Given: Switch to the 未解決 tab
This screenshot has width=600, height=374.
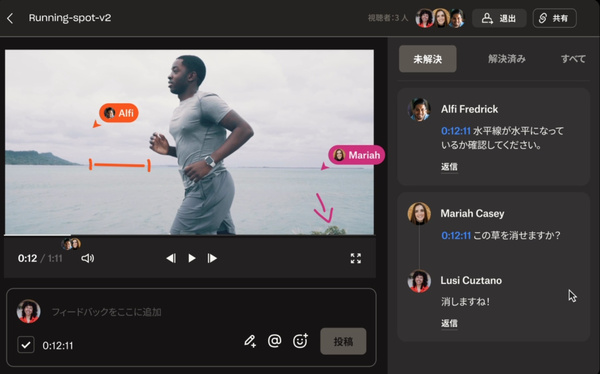Looking at the screenshot, I should click(x=428, y=59).
